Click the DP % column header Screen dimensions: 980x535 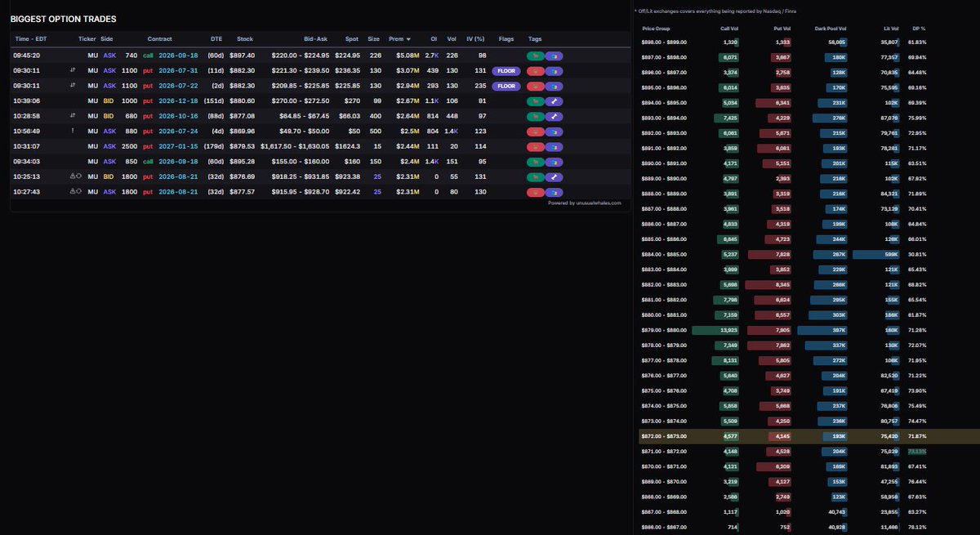coord(918,29)
